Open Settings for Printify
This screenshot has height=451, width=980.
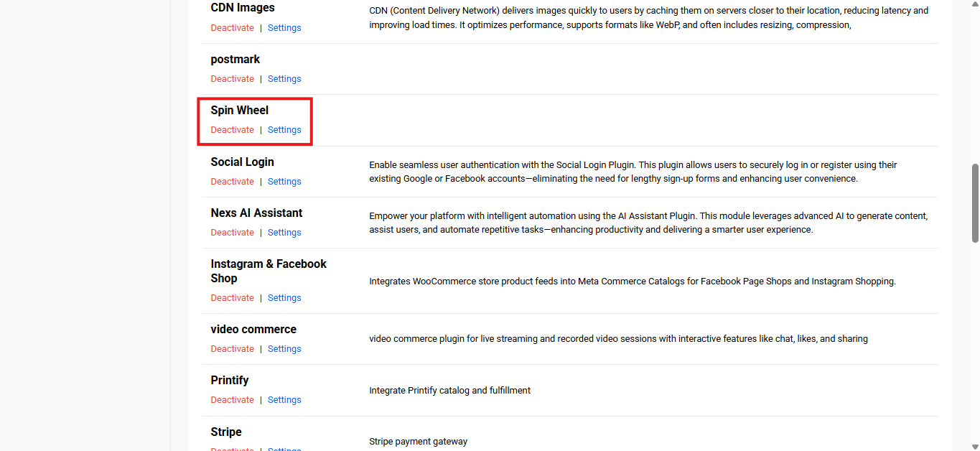pyautogui.click(x=284, y=400)
